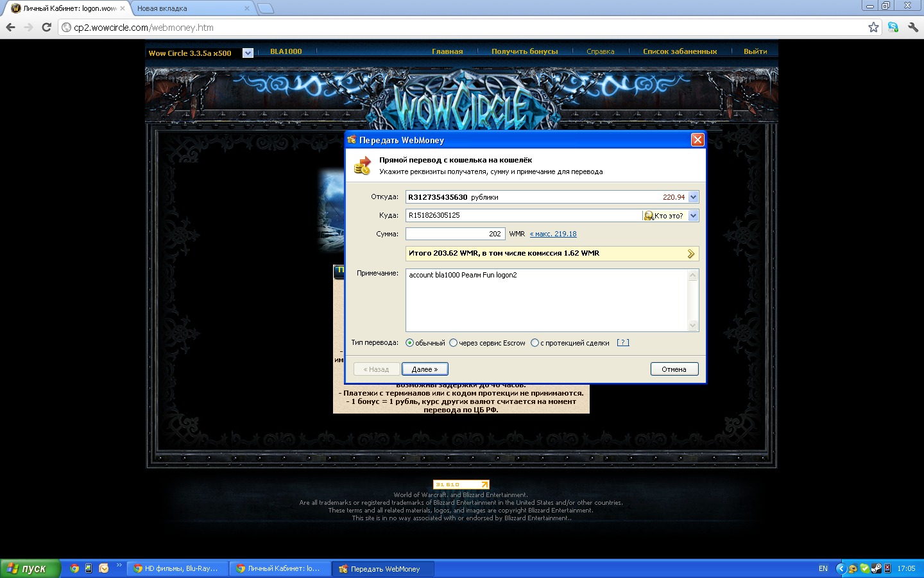Image resolution: width=924 pixels, height=578 pixels.
Task: Switch to the Личный Кабинет browser tab
Action: coord(66,8)
